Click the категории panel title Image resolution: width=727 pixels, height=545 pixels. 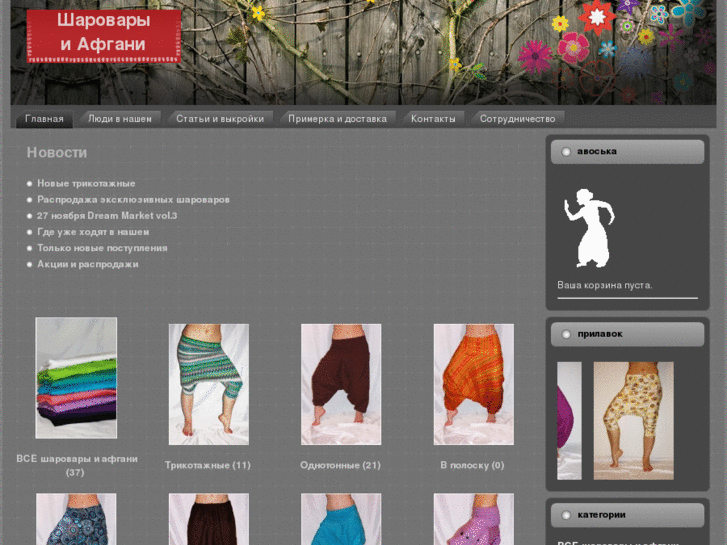click(601, 515)
